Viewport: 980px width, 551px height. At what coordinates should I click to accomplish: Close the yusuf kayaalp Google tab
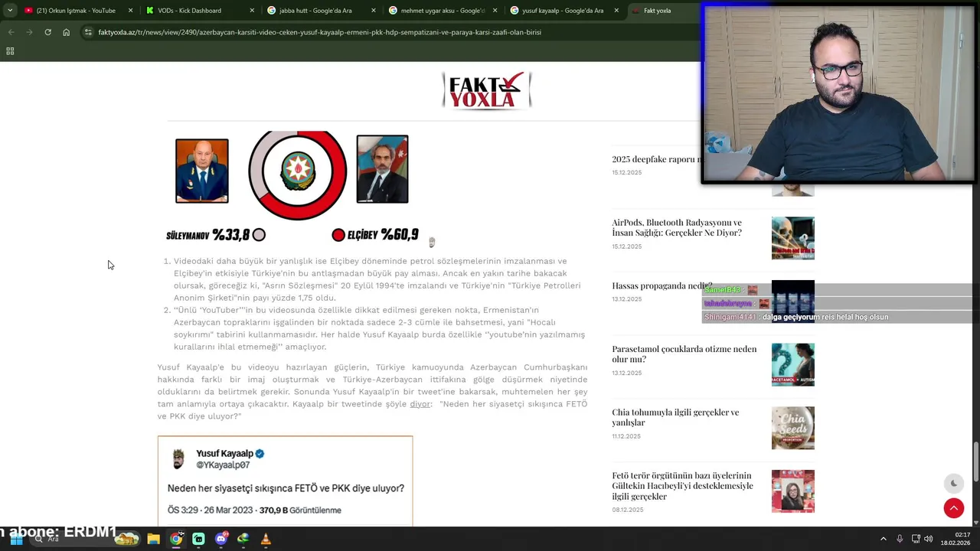pos(616,11)
